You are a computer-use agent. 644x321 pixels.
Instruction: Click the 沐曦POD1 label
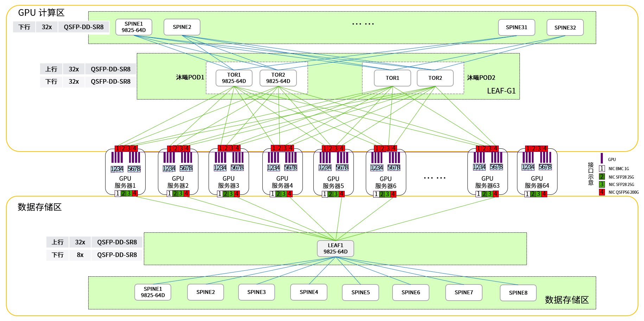click(190, 77)
